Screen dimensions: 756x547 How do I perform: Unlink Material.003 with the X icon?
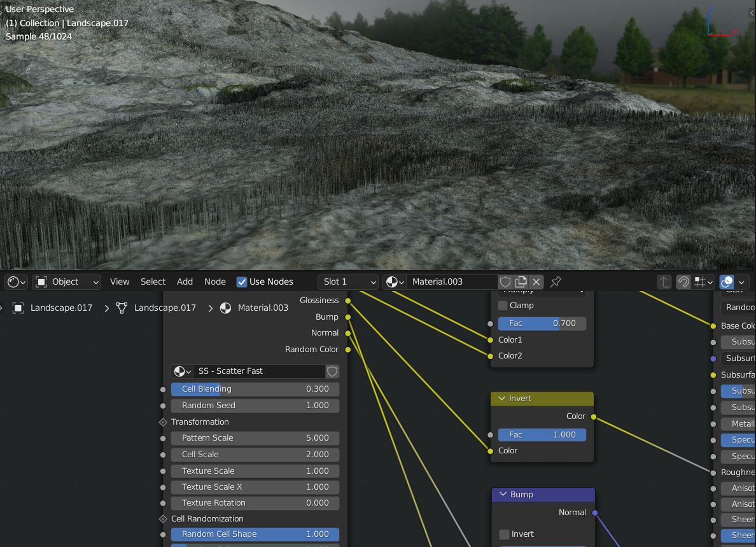536,281
